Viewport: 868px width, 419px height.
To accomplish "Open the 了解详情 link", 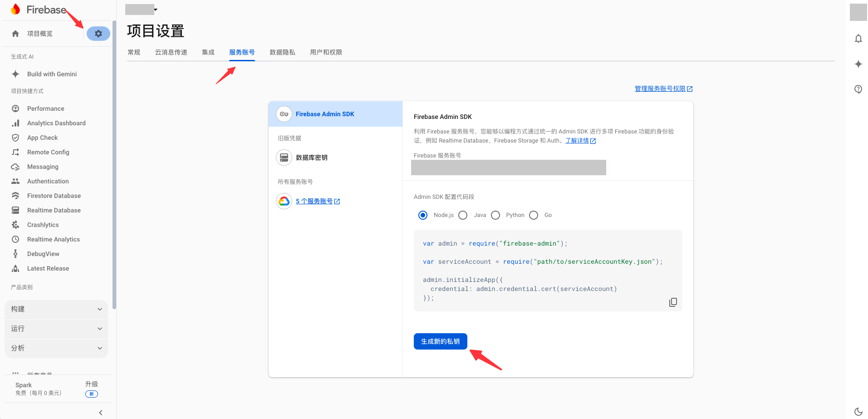I will click(580, 141).
